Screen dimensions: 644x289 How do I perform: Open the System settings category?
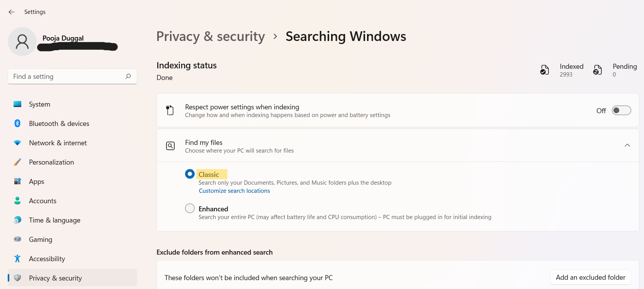click(x=39, y=104)
